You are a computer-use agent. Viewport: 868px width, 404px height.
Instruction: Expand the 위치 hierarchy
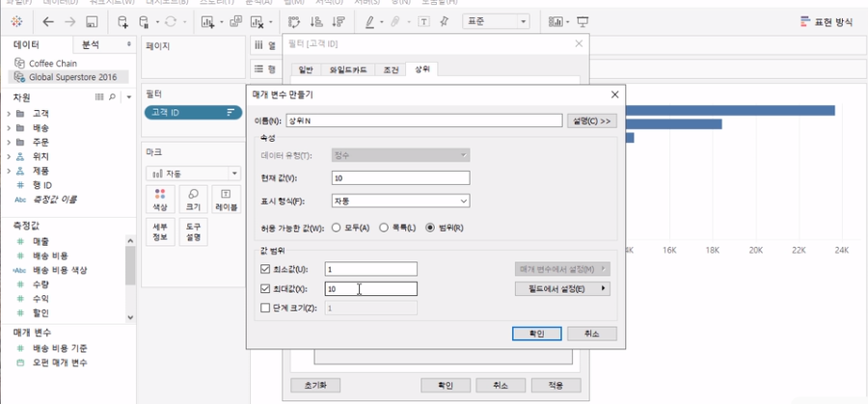click(9, 156)
